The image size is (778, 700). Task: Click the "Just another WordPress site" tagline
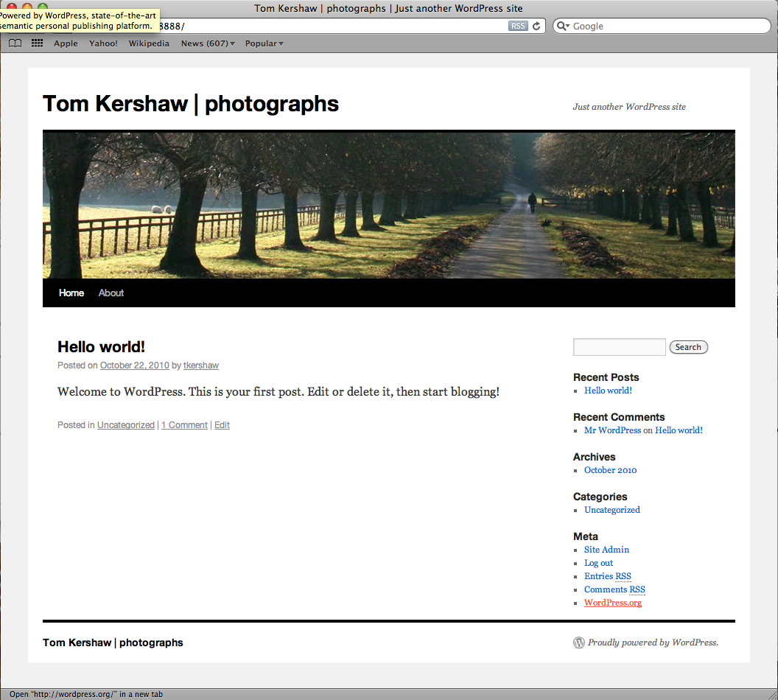point(629,107)
